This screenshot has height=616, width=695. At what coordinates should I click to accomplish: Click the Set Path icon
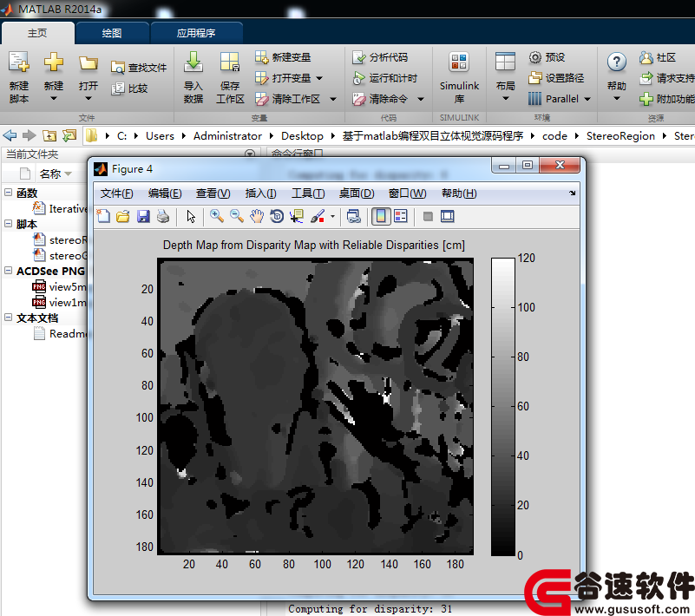click(535, 78)
